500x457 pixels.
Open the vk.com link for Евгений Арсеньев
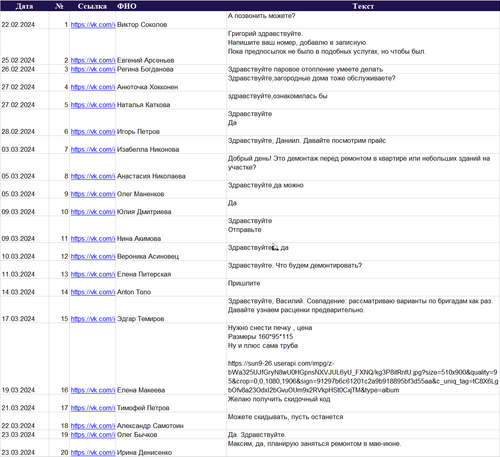[x=93, y=60]
